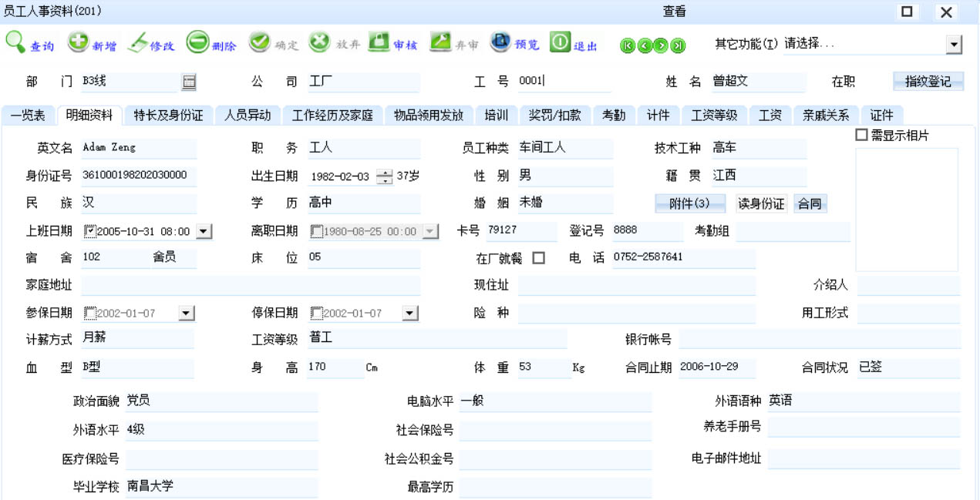Click the 指纹登记 button

pyautogui.click(x=928, y=82)
